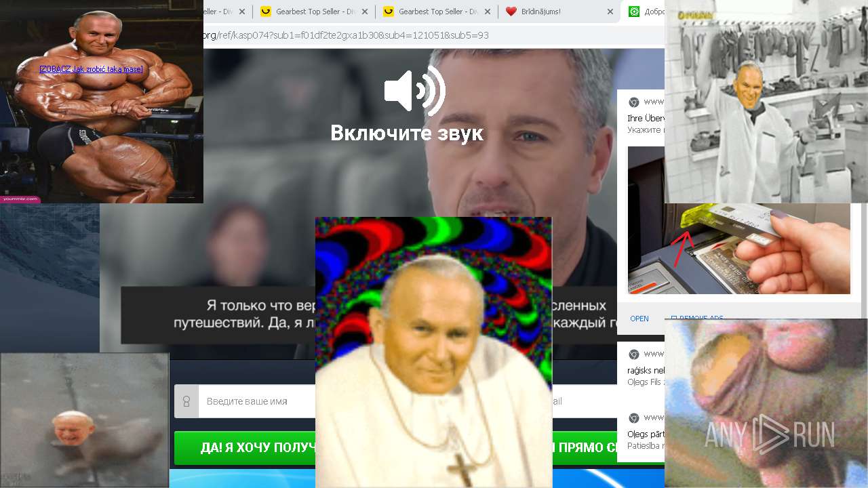Click the Ihre Über notification title
Screen dimensions: 868x488
(646, 118)
